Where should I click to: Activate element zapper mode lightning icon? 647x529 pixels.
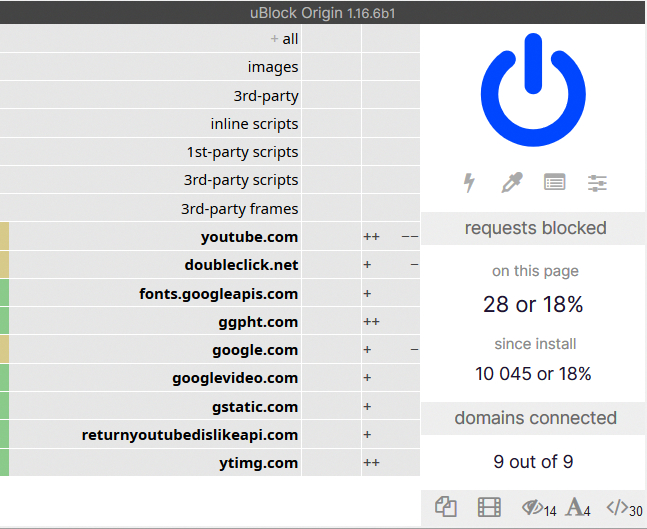tap(469, 182)
